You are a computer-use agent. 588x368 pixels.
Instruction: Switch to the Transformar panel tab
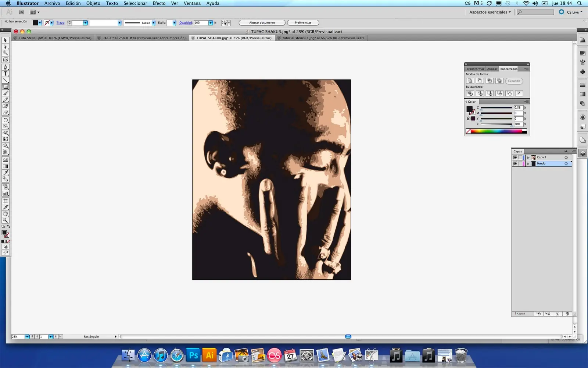(x=475, y=69)
